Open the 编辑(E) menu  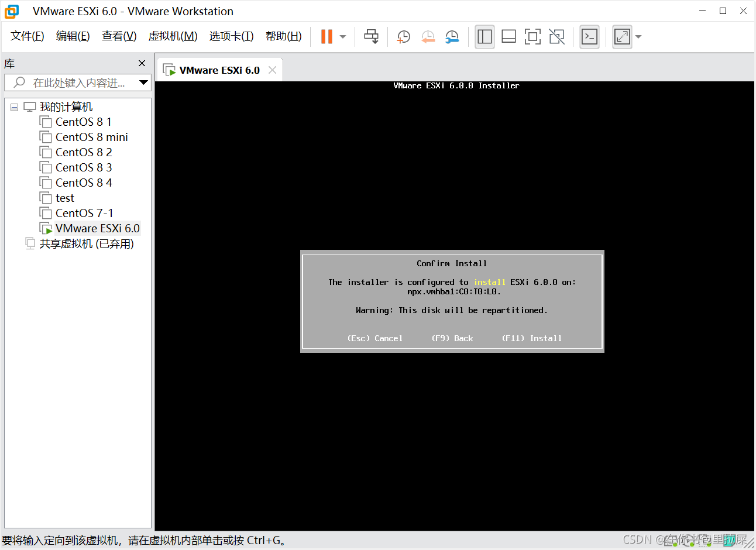[x=73, y=36]
